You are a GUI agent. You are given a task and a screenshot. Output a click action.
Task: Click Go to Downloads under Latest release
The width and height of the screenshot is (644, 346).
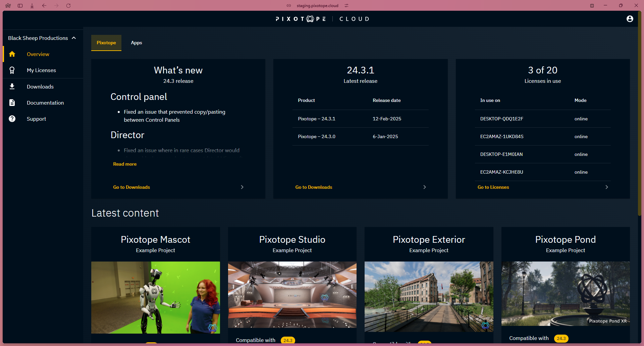pyautogui.click(x=314, y=187)
